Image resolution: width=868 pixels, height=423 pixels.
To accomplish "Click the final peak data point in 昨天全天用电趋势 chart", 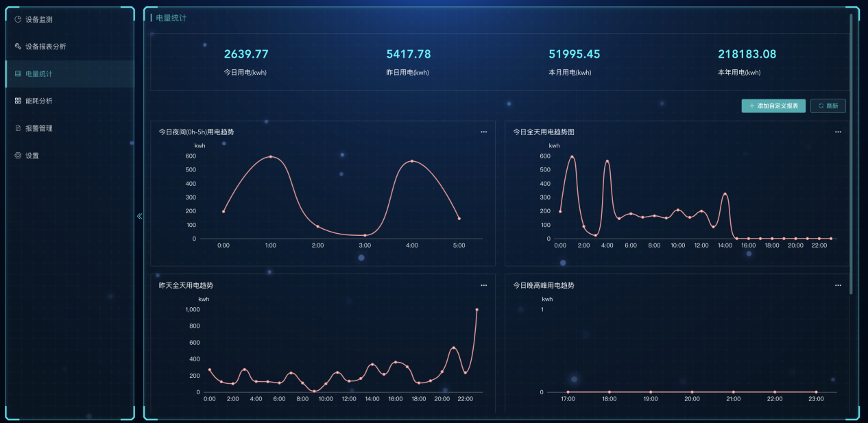I will pyautogui.click(x=477, y=310).
